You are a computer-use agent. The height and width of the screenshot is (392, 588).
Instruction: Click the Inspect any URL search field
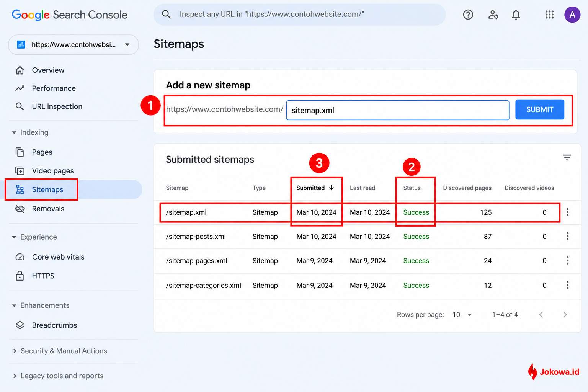tap(300, 15)
